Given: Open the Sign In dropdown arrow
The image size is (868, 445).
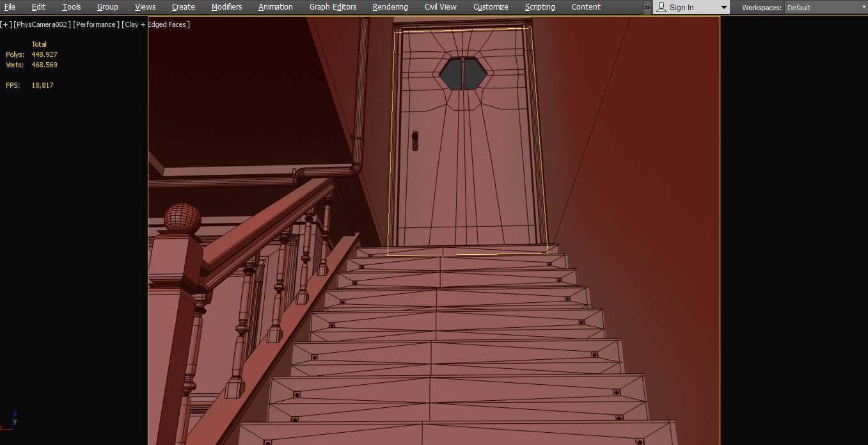Looking at the screenshot, I should pyautogui.click(x=724, y=8).
